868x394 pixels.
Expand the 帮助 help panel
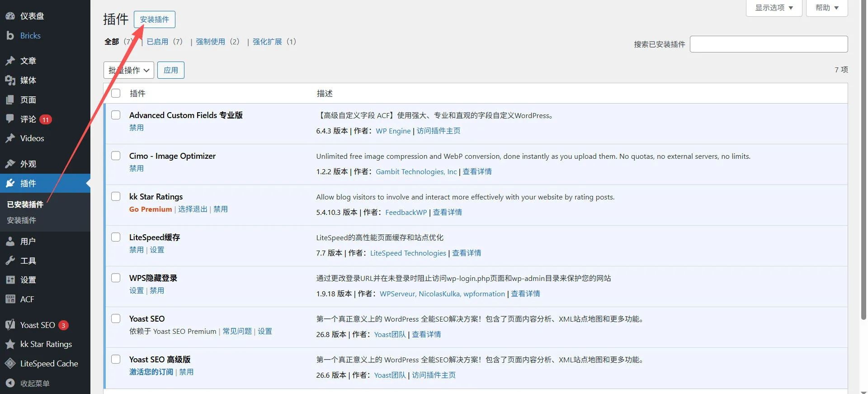827,8
